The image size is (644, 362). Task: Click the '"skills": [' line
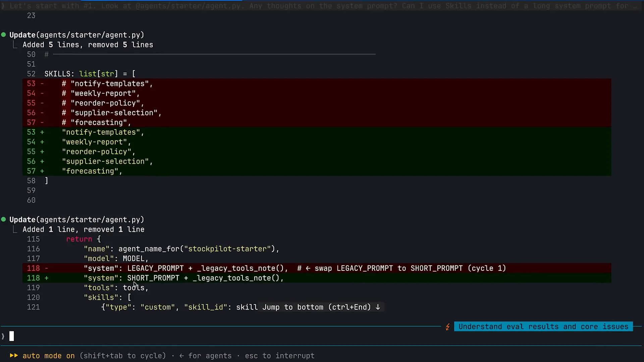pos(107,297)
